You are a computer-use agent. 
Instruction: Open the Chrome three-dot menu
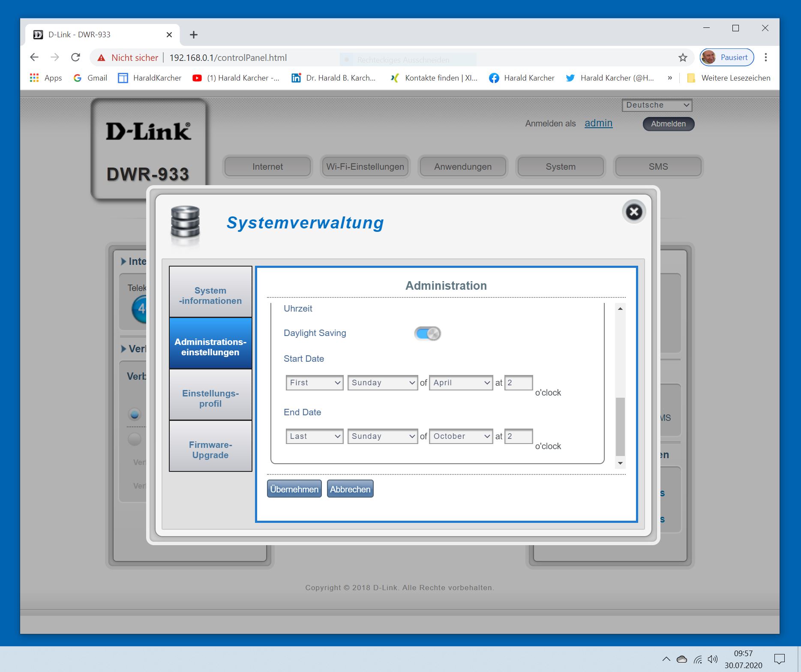765,57
